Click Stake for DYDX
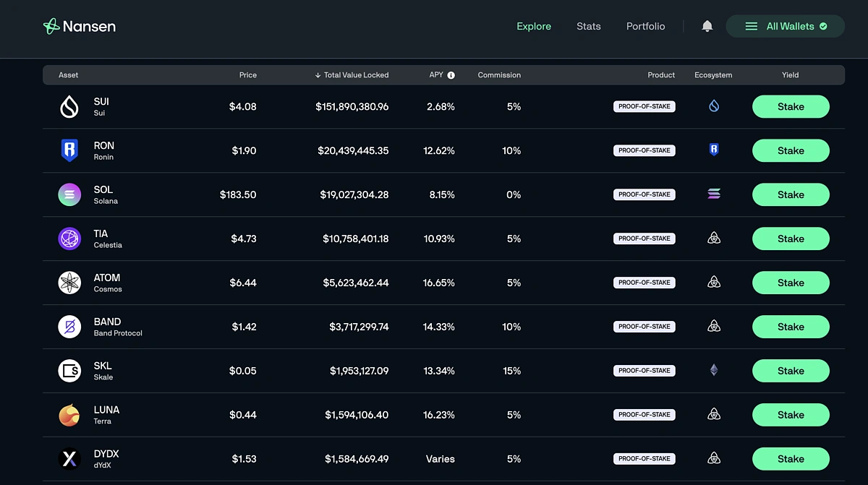This screenshot has width=868, height=485. [791, 460]
